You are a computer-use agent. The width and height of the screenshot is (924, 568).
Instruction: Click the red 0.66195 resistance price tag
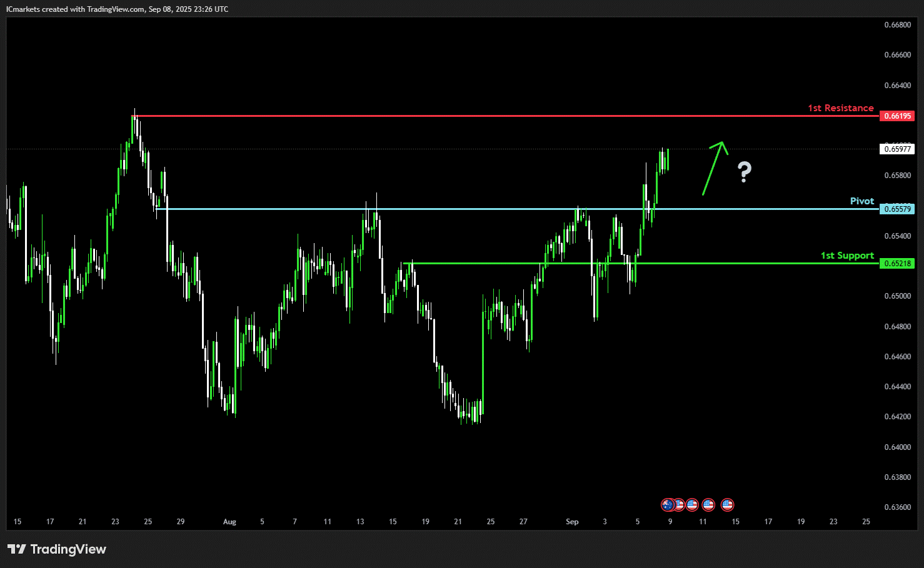(897, 116)
